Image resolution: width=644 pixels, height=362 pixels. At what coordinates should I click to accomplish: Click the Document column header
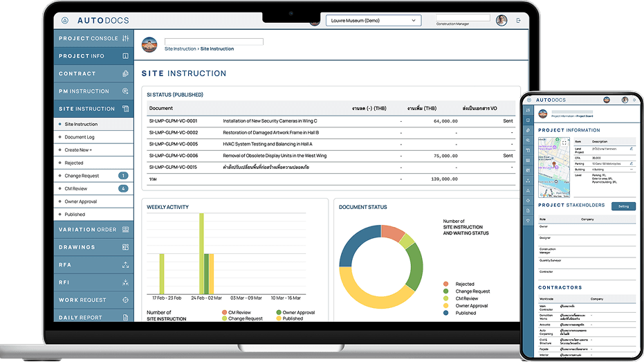(161, 108)
